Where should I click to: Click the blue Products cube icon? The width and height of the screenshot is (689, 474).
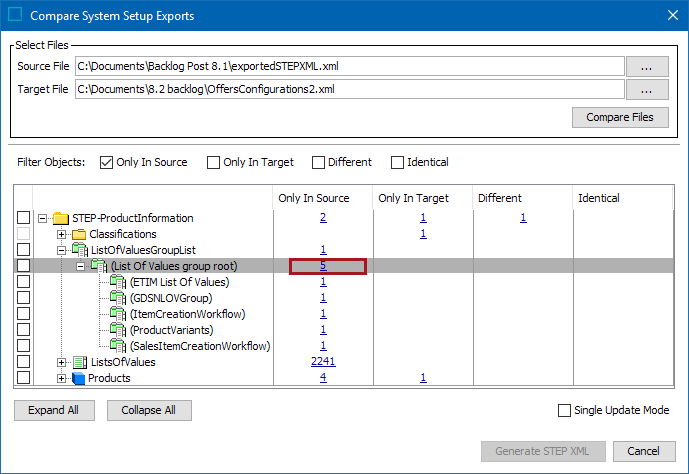coord(79,378)
